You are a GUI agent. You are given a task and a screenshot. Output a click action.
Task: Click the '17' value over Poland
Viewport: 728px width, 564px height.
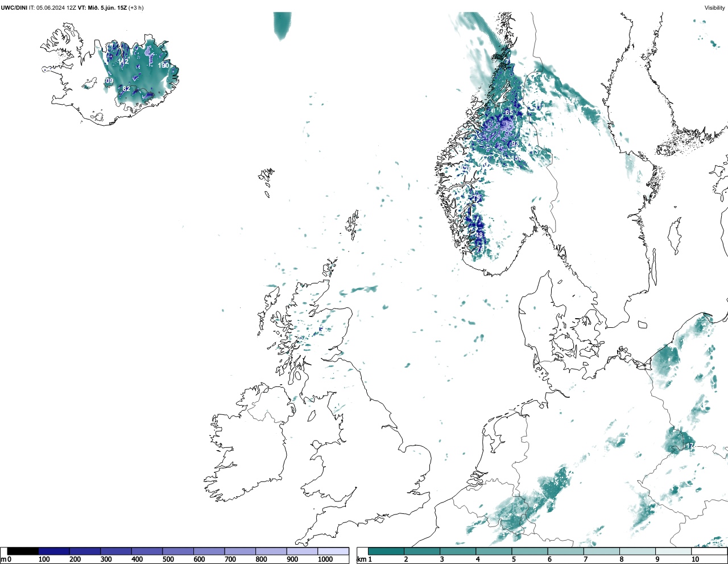pyautogui.click(x=690, y=446)
